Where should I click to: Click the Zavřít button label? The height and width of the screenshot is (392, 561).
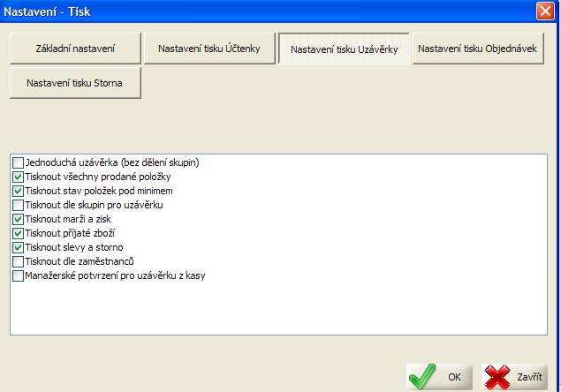[x=530, y=377]
